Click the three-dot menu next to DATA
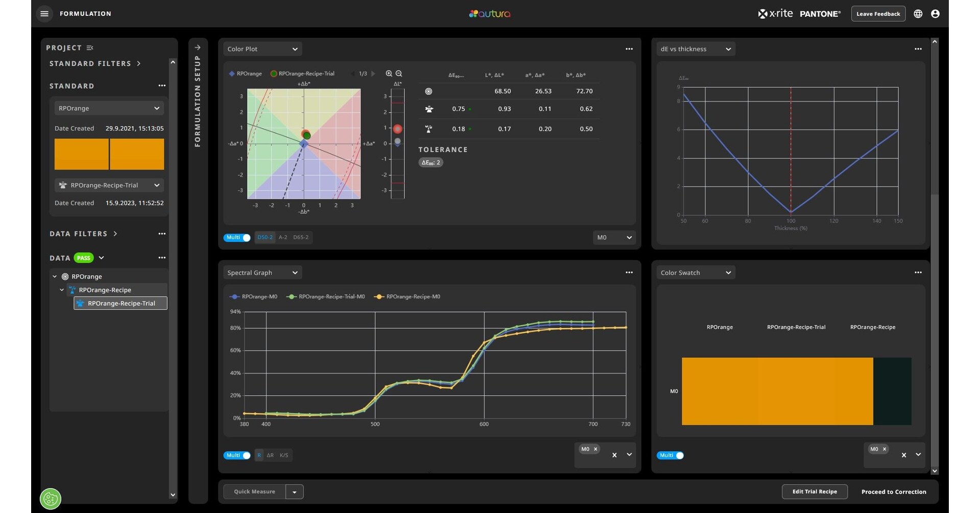980x513 pixels. pyautogui.click(x=162, y=257)
